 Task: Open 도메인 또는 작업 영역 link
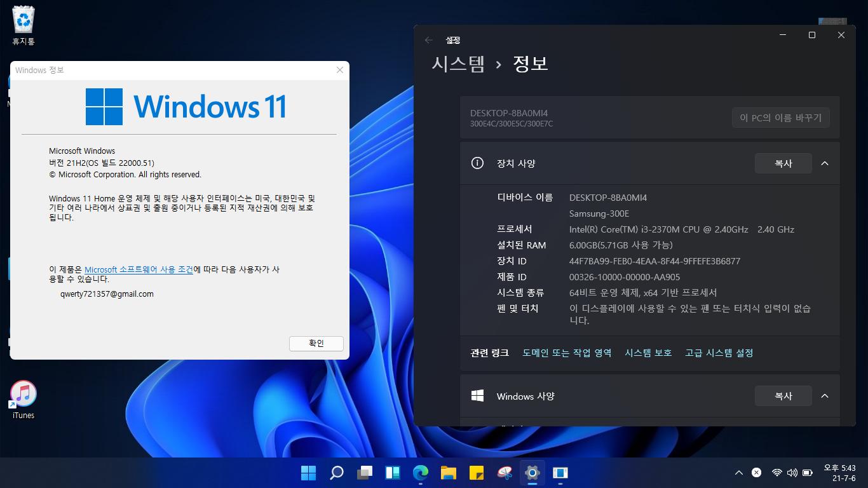(x=567, y=353)
